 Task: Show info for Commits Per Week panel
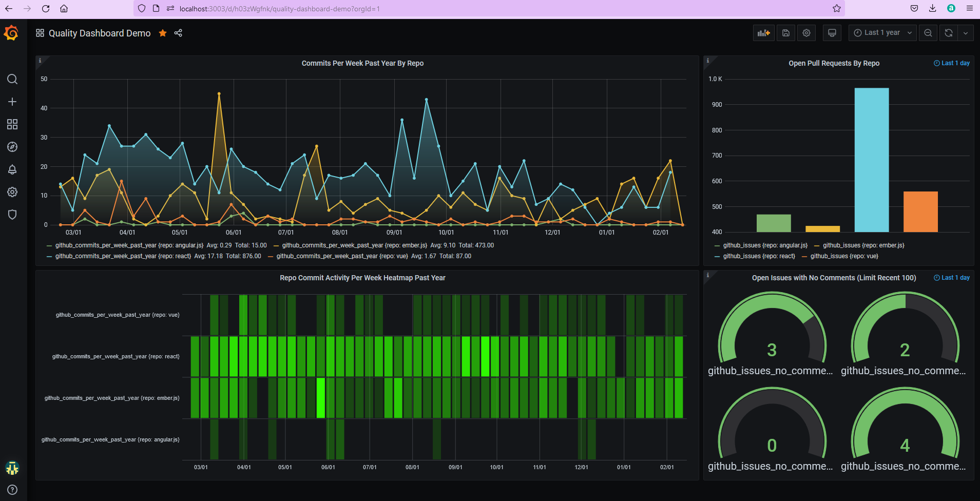coord(40,61)
